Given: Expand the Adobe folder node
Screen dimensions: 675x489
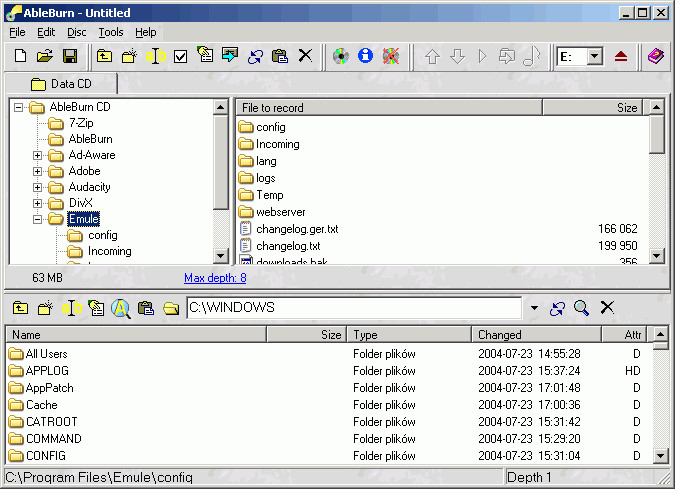Looking at the screenshot, I should pyautogui.click(x=37, y=171).
